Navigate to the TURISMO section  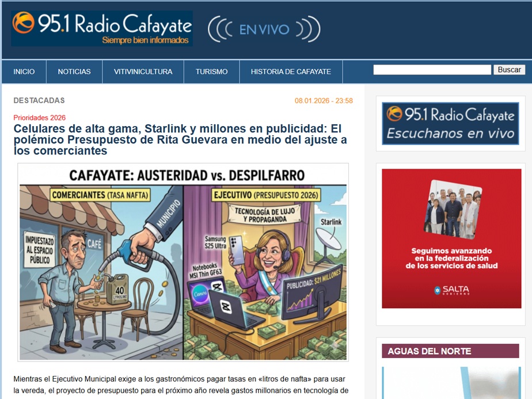(x=211, y=72)
